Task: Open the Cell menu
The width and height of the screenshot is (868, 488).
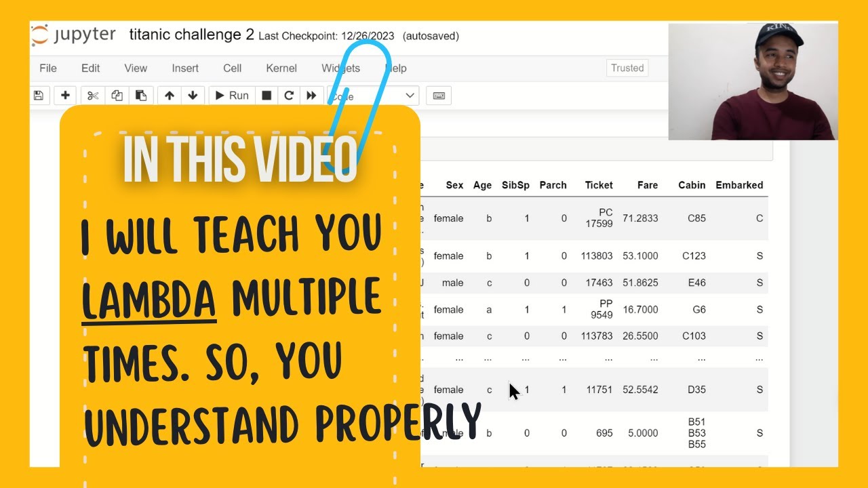Action: (x=233, y=68)
